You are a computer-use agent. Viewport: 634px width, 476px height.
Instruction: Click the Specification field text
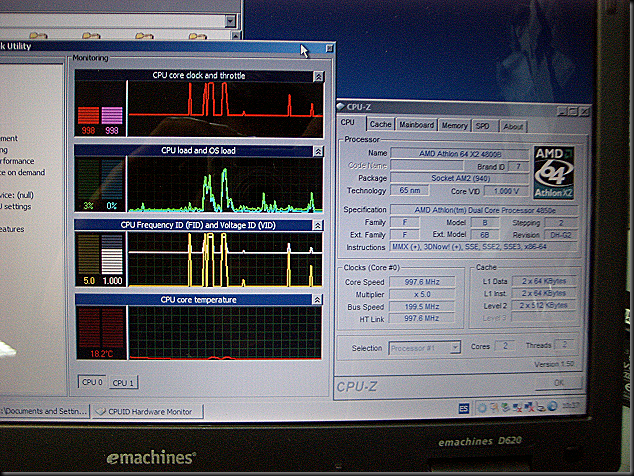coord(484,210)
